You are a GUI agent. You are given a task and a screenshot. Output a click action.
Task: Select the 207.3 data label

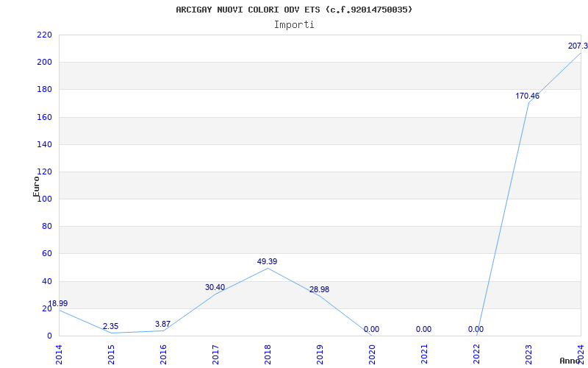pos(578,46)
